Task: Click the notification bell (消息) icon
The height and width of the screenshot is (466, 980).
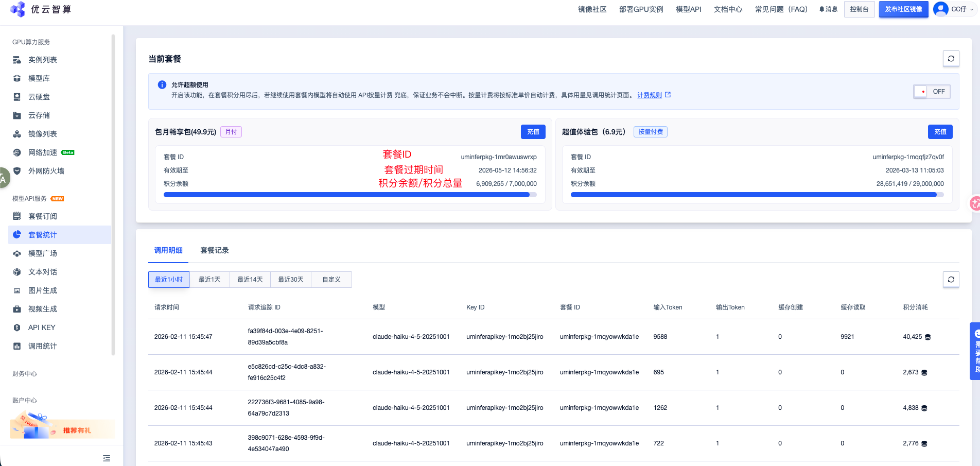Action: pos(822,9)
